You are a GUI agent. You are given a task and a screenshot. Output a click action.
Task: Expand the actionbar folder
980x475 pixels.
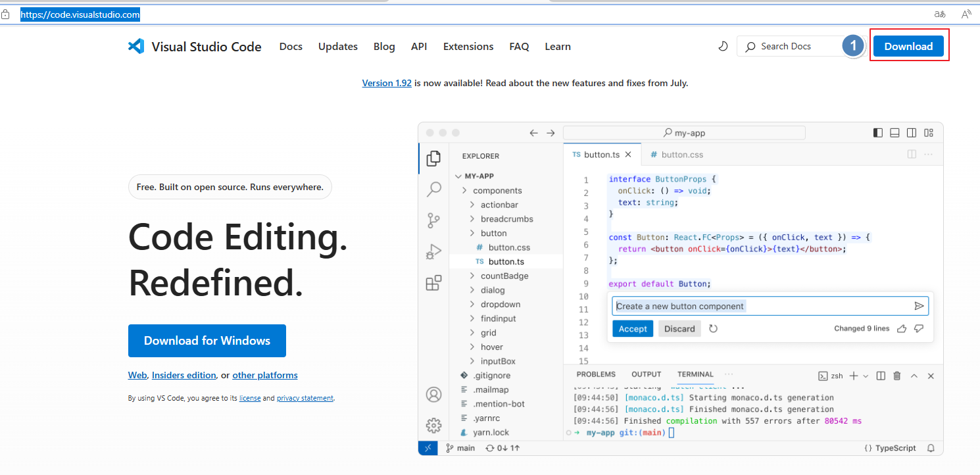[x=472, y=205]
